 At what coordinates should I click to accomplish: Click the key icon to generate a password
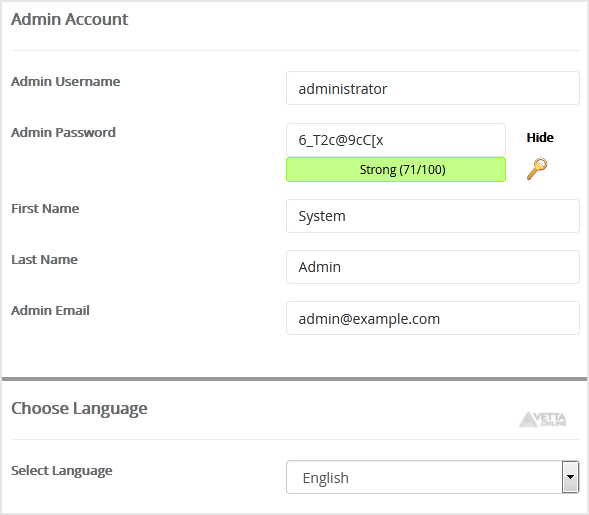coord(537,169)
